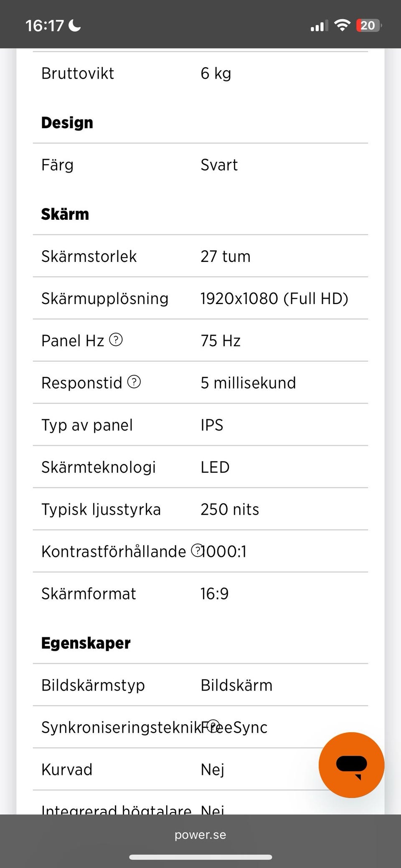The image size is (401, 868).
Task: Select the Skärm section heading
Action: point(65,214)
